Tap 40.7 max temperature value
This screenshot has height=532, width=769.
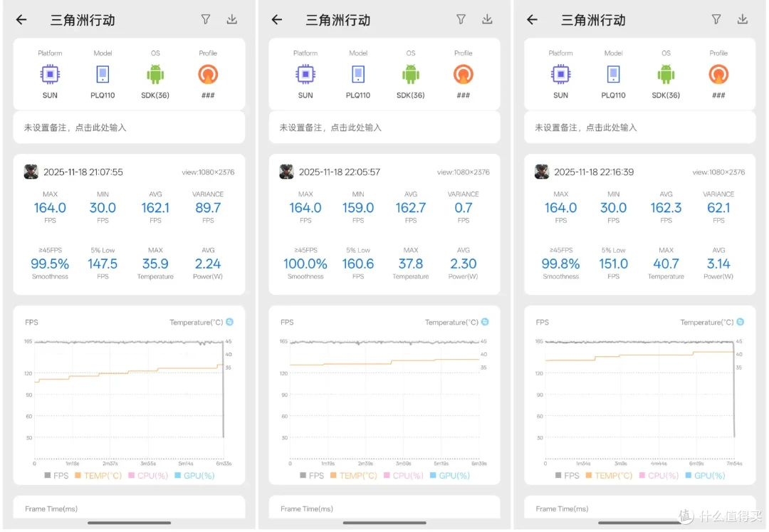(666, 264)
